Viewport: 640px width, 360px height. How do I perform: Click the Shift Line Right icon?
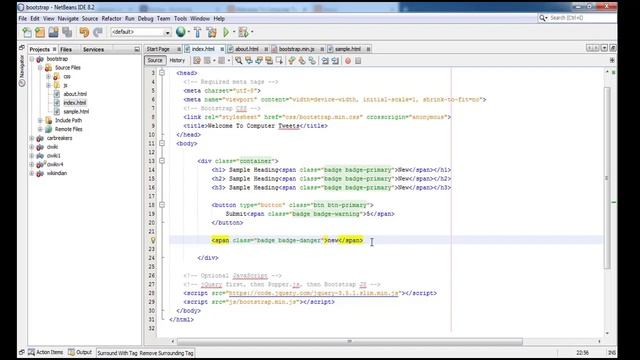(335, 61)
